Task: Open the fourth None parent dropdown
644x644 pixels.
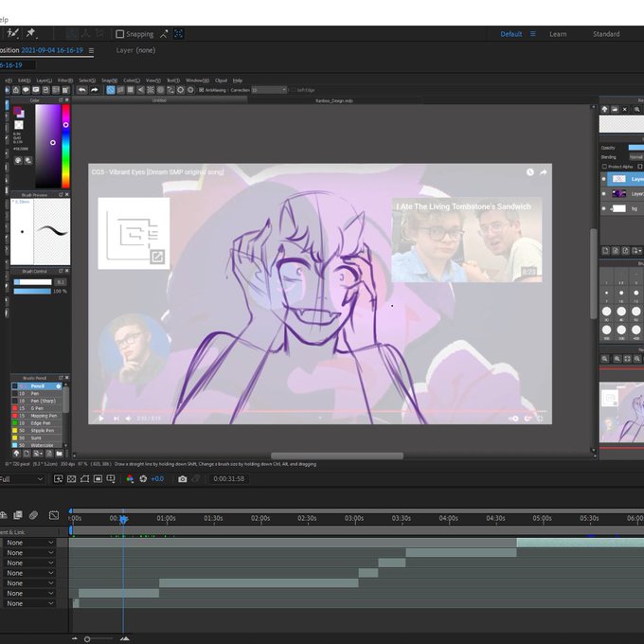Action: pos(28,573)
